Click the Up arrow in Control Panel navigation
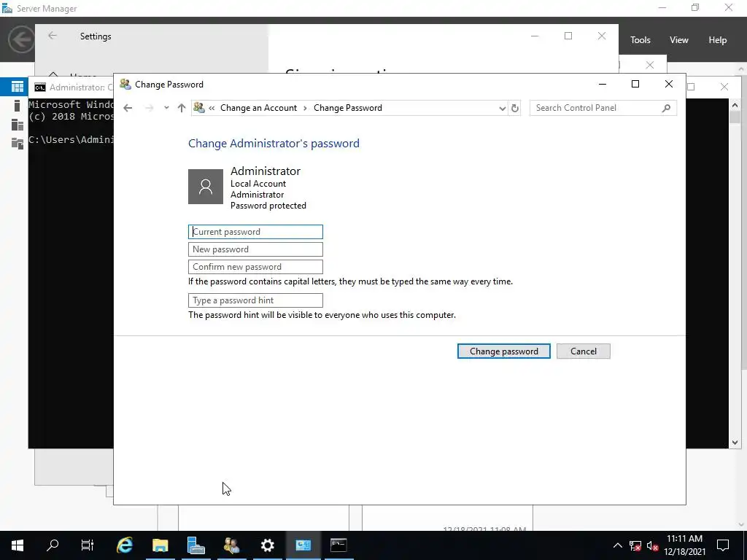747x560 pixels. click(x=182, y=108)
